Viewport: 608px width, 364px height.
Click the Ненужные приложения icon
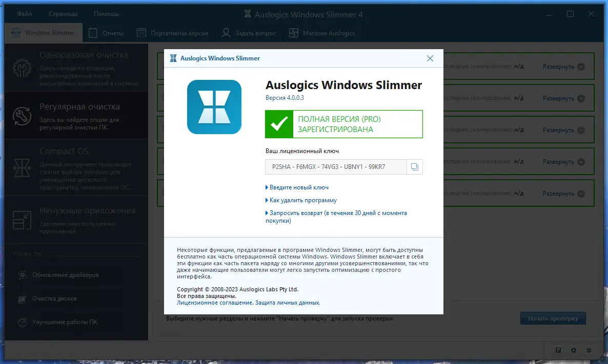click(22, 220)
